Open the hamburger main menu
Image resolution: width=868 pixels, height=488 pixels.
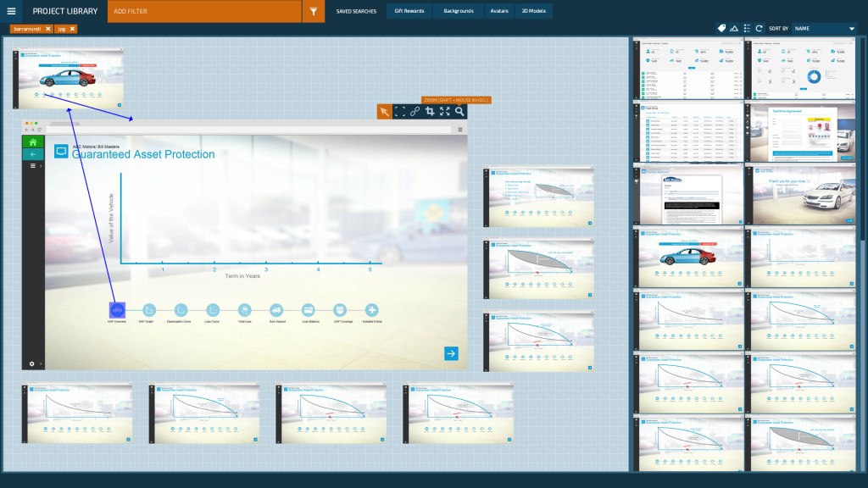point(11,11)
